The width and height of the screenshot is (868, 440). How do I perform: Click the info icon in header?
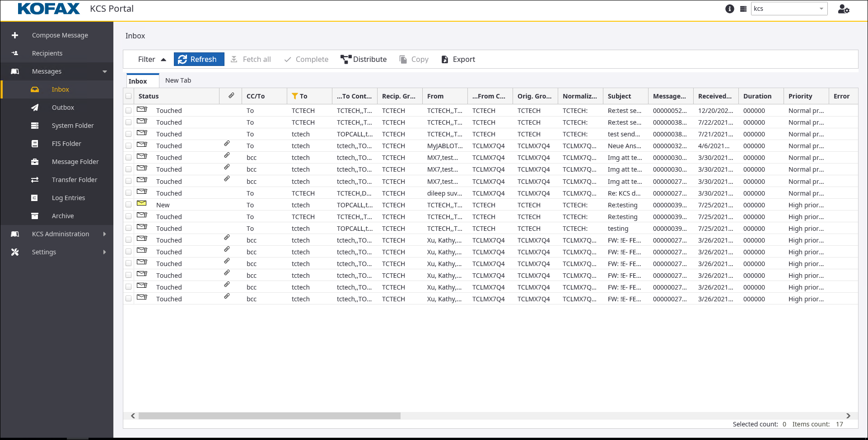click(x=730, y=9)
